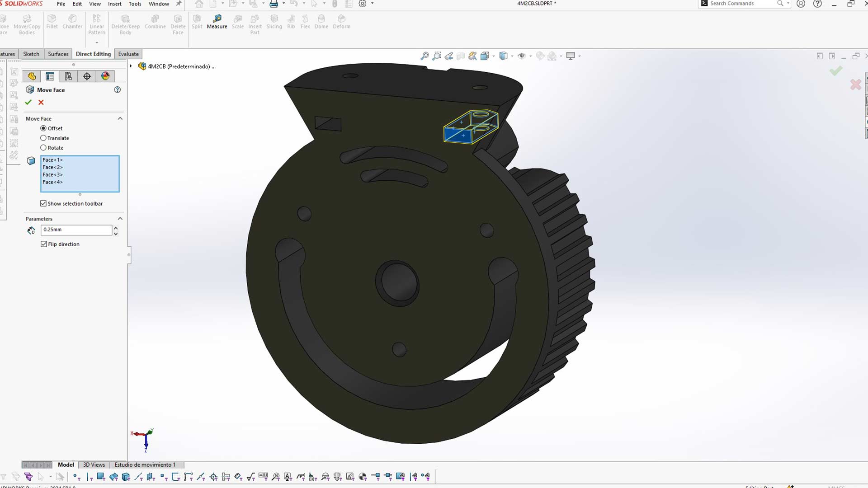The height and width of the screenshot is (488, 868).
Task: Click the Home icon in title bar
Action: pyautogui.click(x=199, y=4)
